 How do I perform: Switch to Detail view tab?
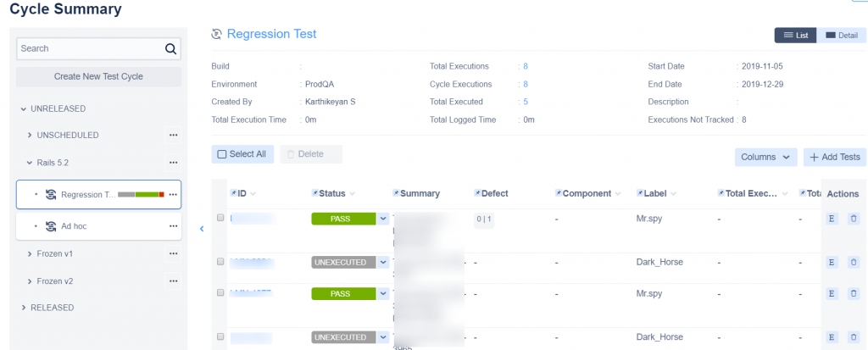(842, 35)
